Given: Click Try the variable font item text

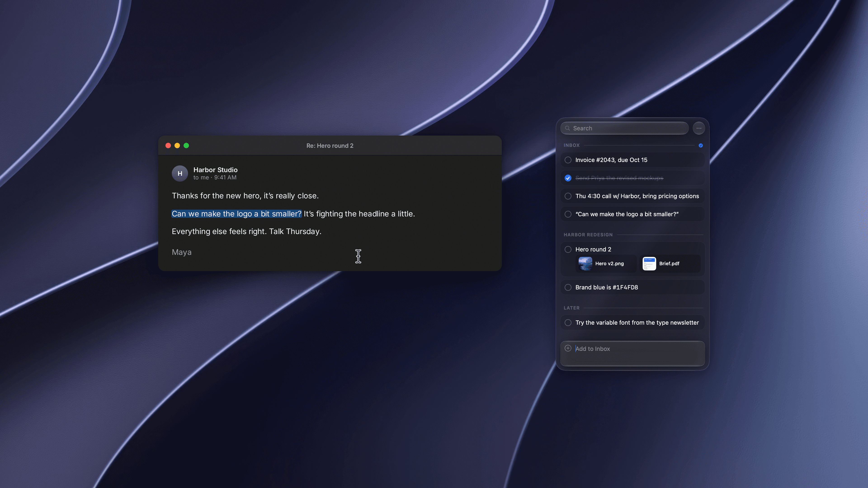Looking at the screenshot, I should coord(637,323).
